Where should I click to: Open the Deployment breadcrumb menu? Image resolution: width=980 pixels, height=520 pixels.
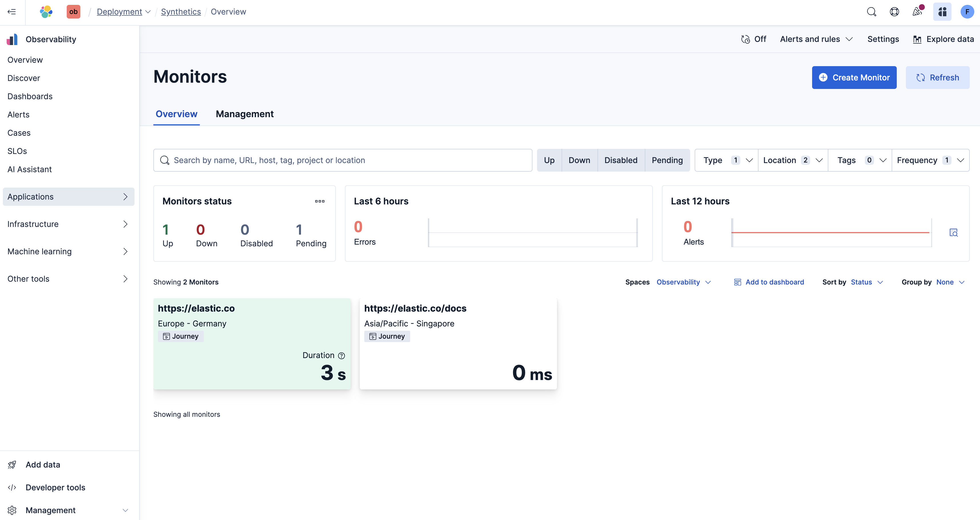[x=123, y=12]
